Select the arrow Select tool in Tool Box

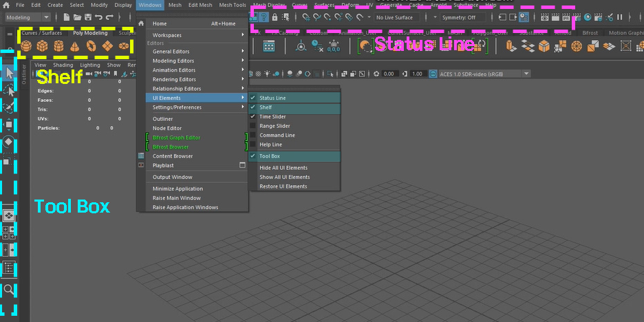pyautogui.click(x=9, y=73)
